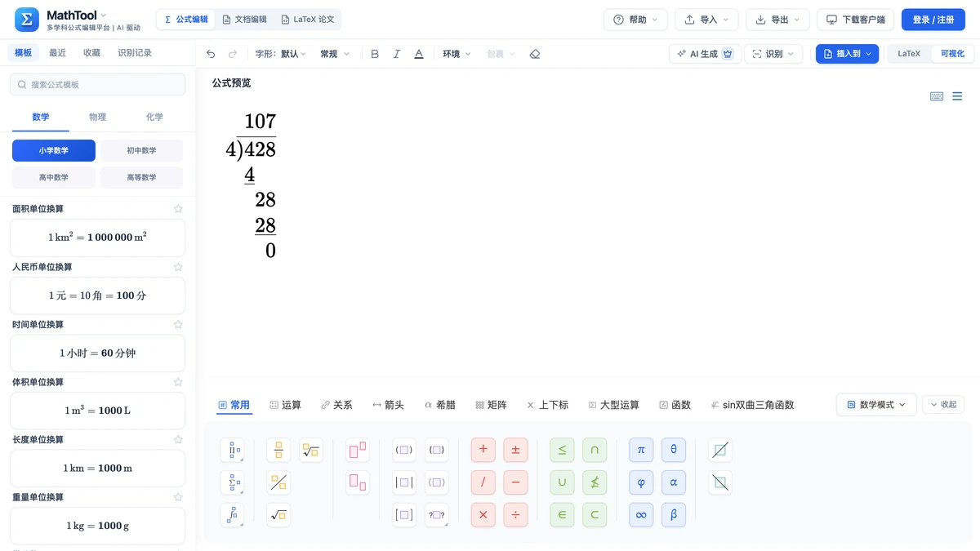
Task: Insert the division sign symbol
Action: [515, 515]
